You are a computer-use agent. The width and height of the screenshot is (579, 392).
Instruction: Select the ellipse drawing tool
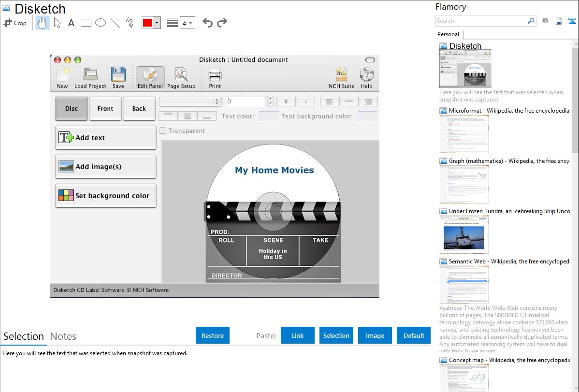point(101,23)
